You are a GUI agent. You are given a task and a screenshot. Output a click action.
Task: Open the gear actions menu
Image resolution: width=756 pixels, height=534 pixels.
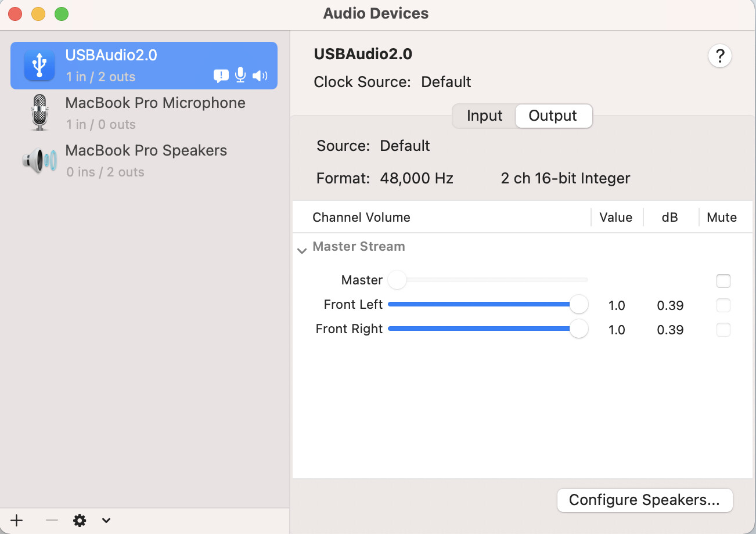[80, 521]
